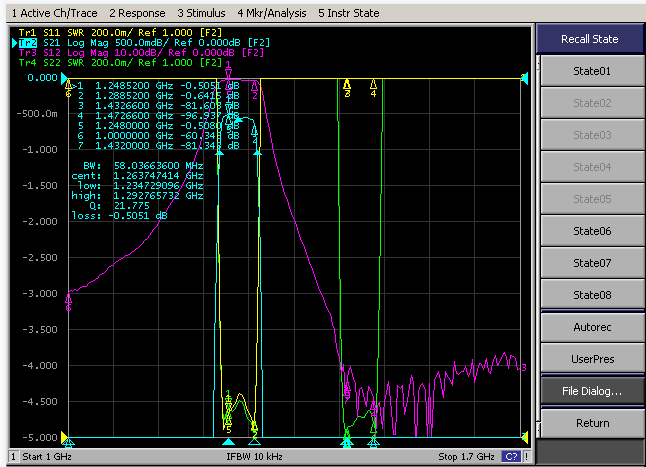Screen dimensions: 646x467
Task: Click the greyed State02 softkey
Action: [592, 103]
